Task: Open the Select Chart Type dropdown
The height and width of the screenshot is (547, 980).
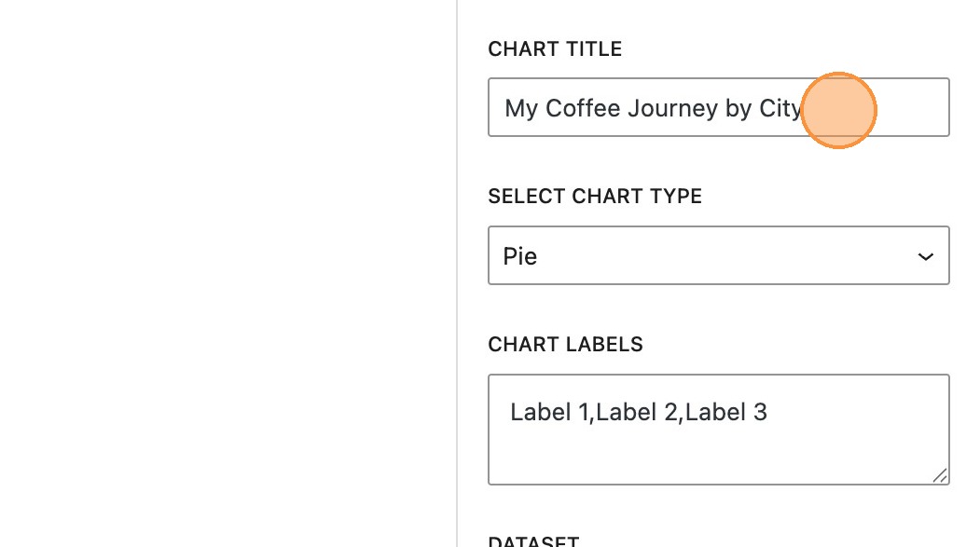Action: (x=718, y=255)
